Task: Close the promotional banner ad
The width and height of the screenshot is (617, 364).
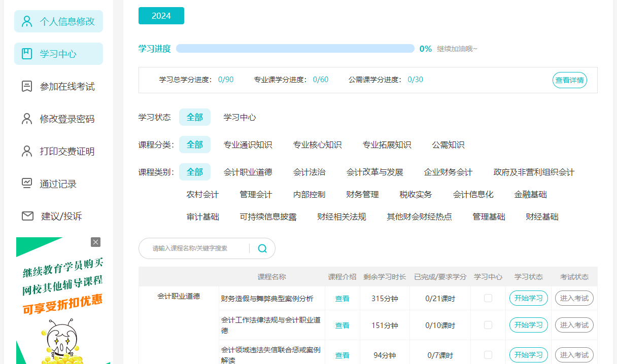Action: point(96,242)
